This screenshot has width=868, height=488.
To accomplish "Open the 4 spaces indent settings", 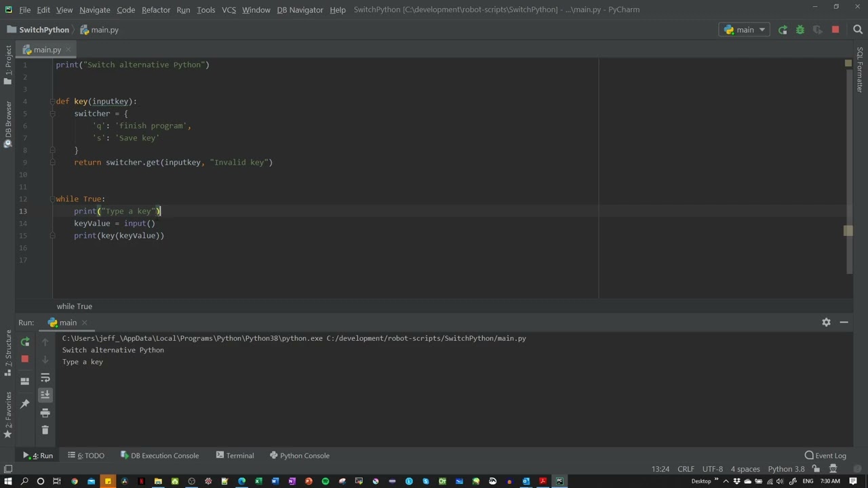I will 745,469.
